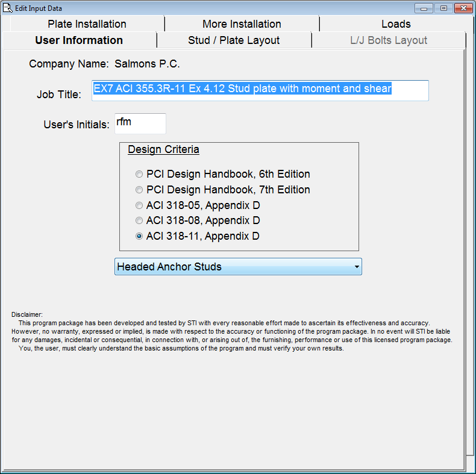Minimize the Edit Input Data window
The image size is (476, 474).
424,8
